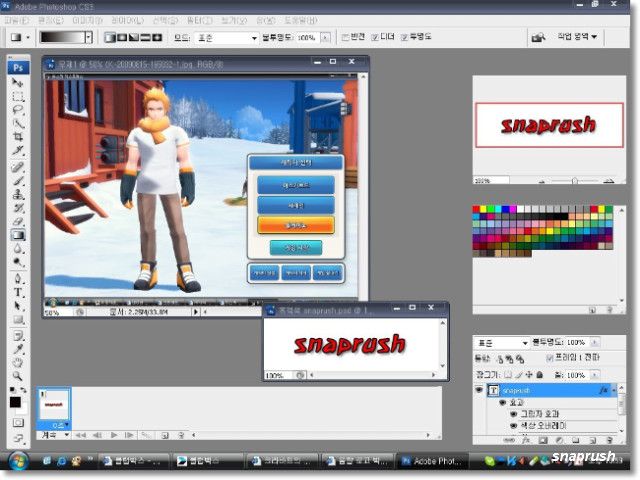
Task: Click the Windows Start orb
Action: point(16,461)
